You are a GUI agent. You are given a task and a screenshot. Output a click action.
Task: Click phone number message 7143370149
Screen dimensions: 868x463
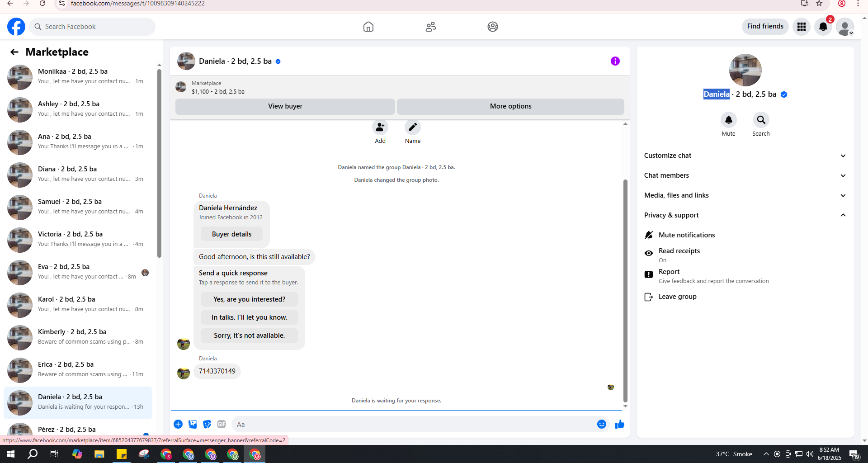click(217, 371)
